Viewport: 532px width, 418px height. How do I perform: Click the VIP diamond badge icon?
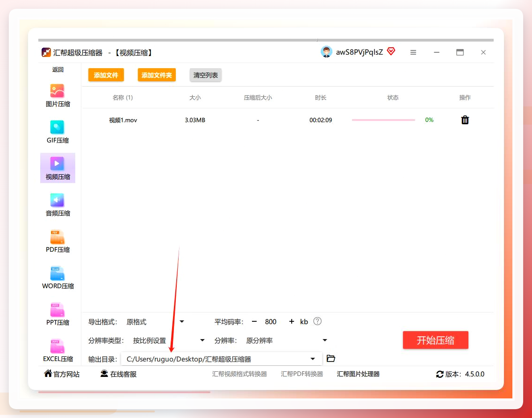[x=391, y=51]
